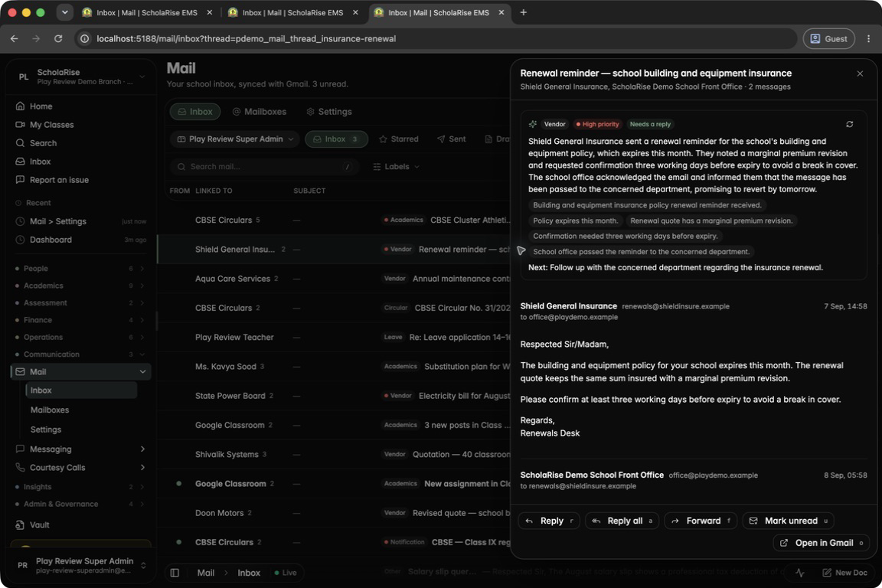Open recent Mail > Settings entry
The image size is (882, 588).
pos(80,222)
